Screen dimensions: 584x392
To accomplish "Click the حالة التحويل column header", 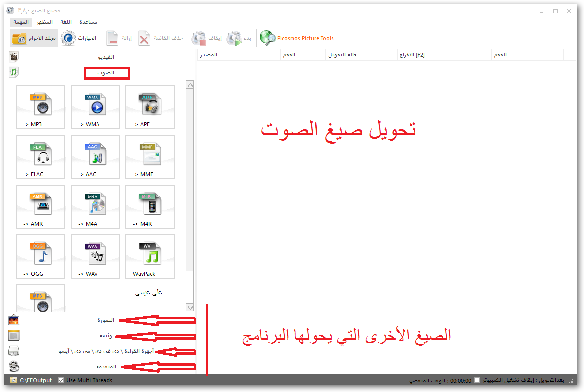I will 343,55.
